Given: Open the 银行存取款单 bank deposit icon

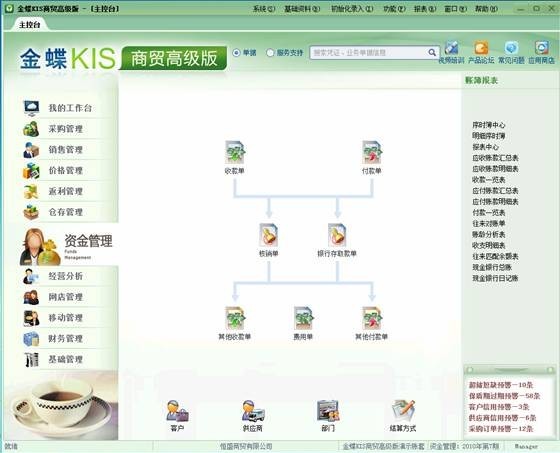Looking at the screenshot, I should (337, 235).
